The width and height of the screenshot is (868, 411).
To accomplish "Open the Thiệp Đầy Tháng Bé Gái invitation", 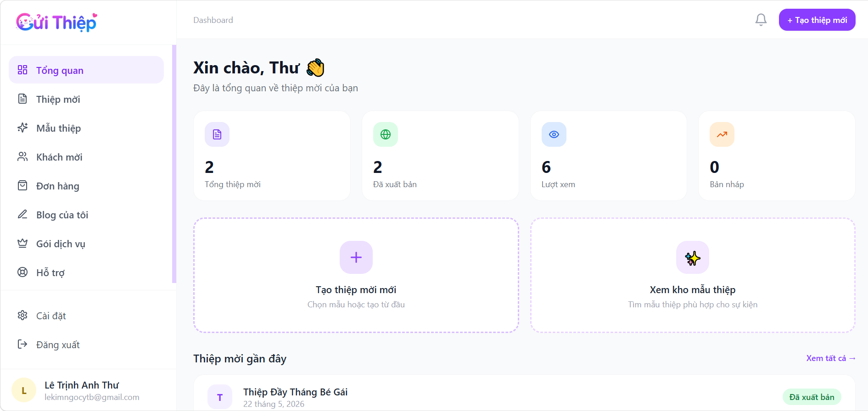I will coord(295,392).
